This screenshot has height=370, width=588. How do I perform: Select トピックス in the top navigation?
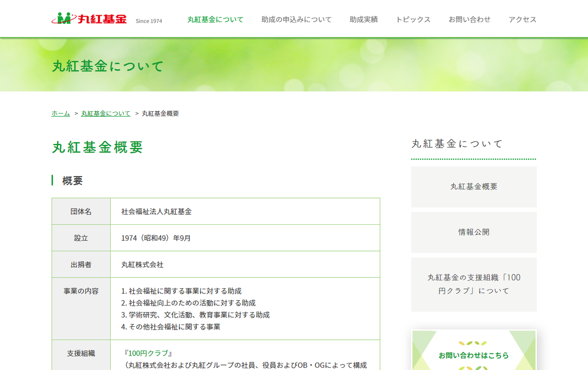pyautogui.click(x=413, y=19)
